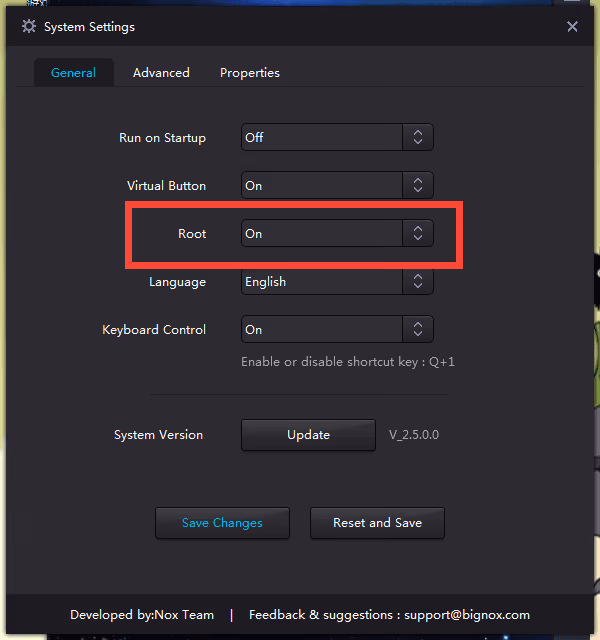This screenshot has width=600, height=640.
Task: Click the Root arrow stepper
Action: click(418, 233)
